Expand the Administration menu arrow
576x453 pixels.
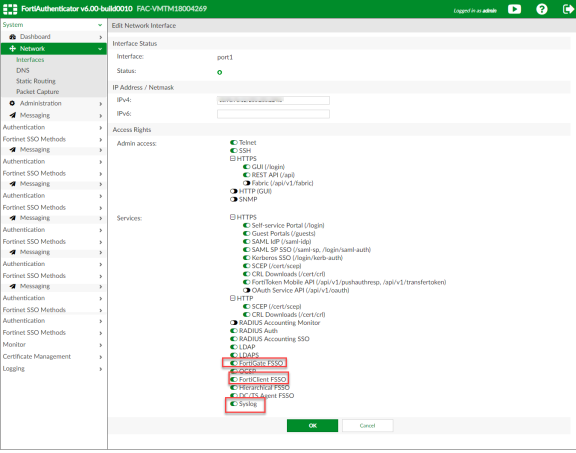[101, 104]
